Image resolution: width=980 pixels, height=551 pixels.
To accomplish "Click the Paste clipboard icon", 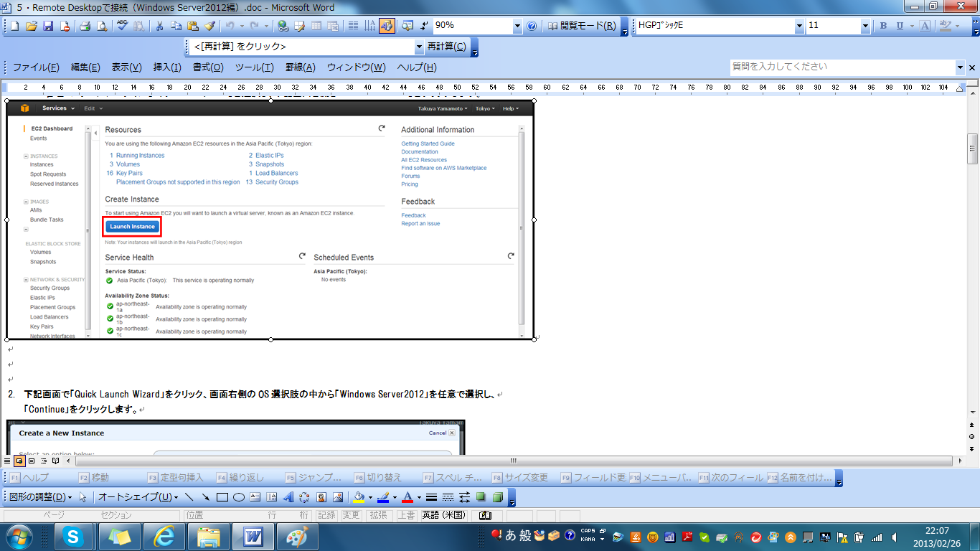I will (x=193, y=26).
